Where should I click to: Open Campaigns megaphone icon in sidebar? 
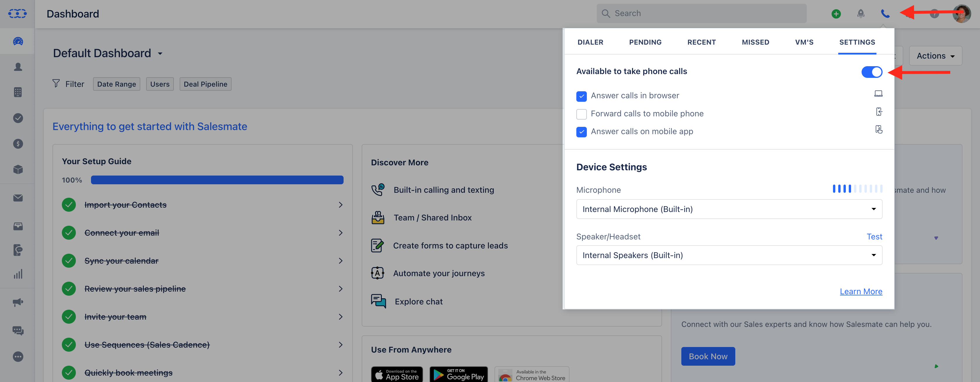coord(18,302)
